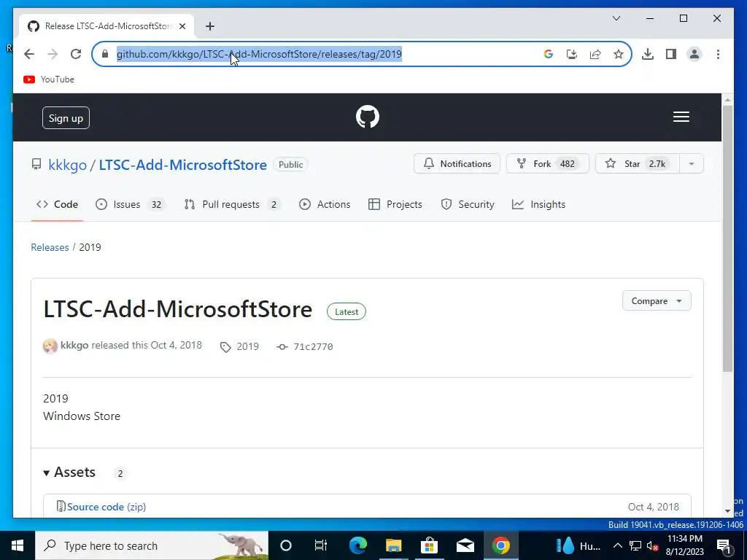Reload the page with the refresh icon
The width and height of the screenshot is (747, 560).
pyautogui.click(x=76, y=54)
